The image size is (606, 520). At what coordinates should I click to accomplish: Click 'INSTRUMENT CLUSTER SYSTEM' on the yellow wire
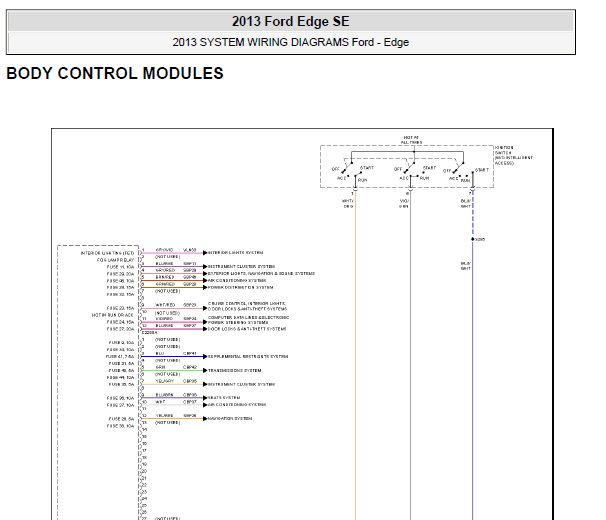pos(241,384)
